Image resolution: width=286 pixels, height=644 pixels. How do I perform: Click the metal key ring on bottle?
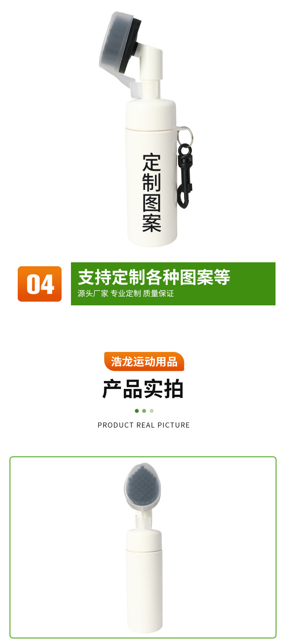(x=185, y=134)
